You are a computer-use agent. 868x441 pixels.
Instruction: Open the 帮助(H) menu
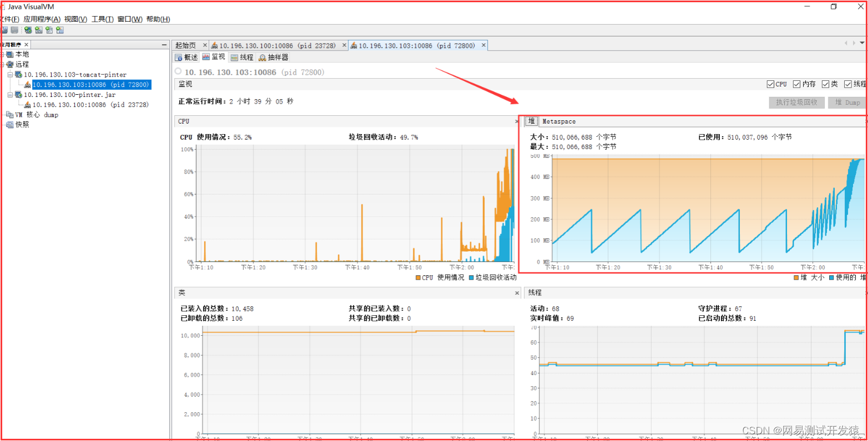(158, 19)
